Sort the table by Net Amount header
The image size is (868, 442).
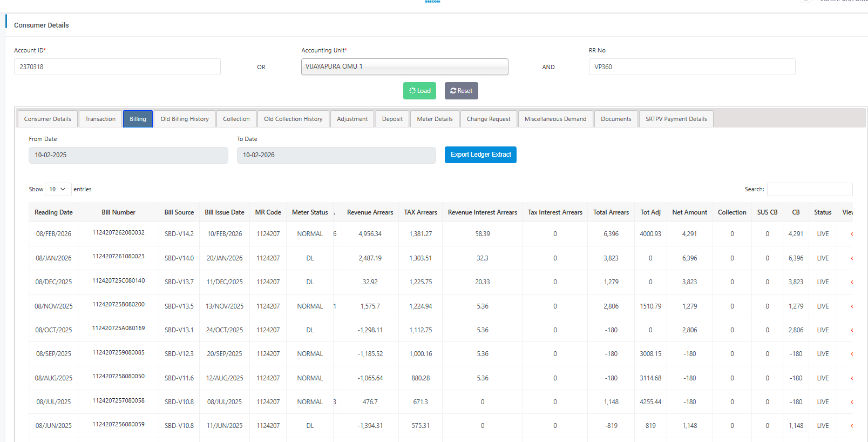689,212
